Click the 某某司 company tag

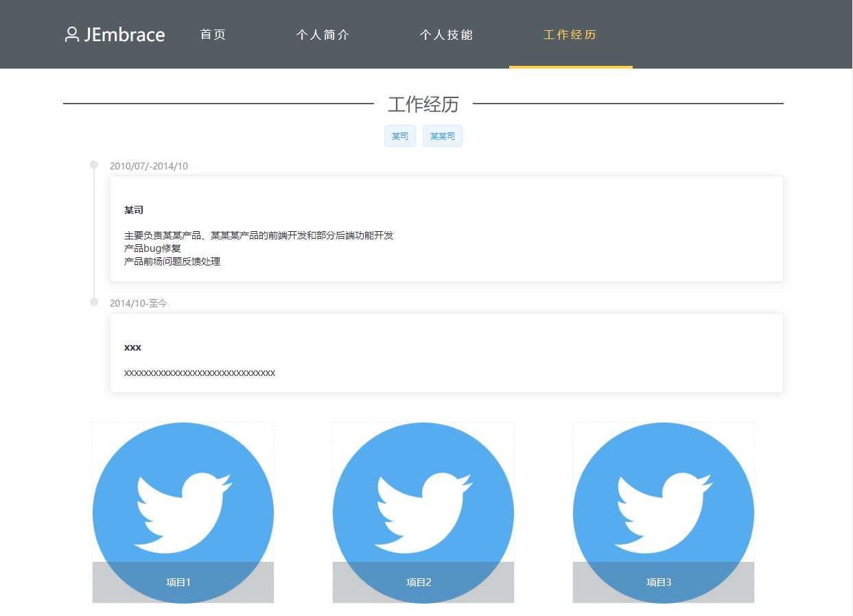pyautogui.click(x=443, y=137)
